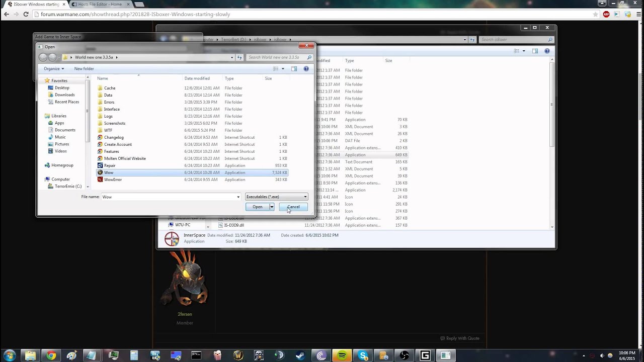Toggle the preview pane icon in Open dialog
This screenshot has width=644, height=362.
pyautogui.click(x=294, y=69)
